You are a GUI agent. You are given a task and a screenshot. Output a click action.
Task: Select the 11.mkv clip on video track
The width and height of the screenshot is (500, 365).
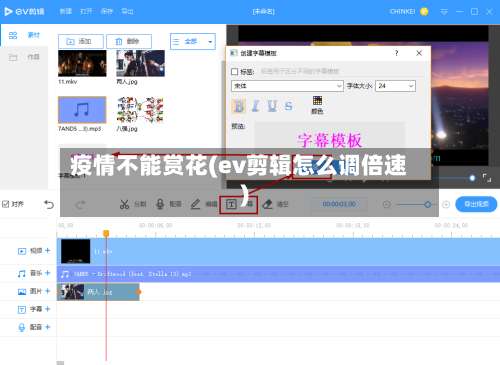[278, 251]
